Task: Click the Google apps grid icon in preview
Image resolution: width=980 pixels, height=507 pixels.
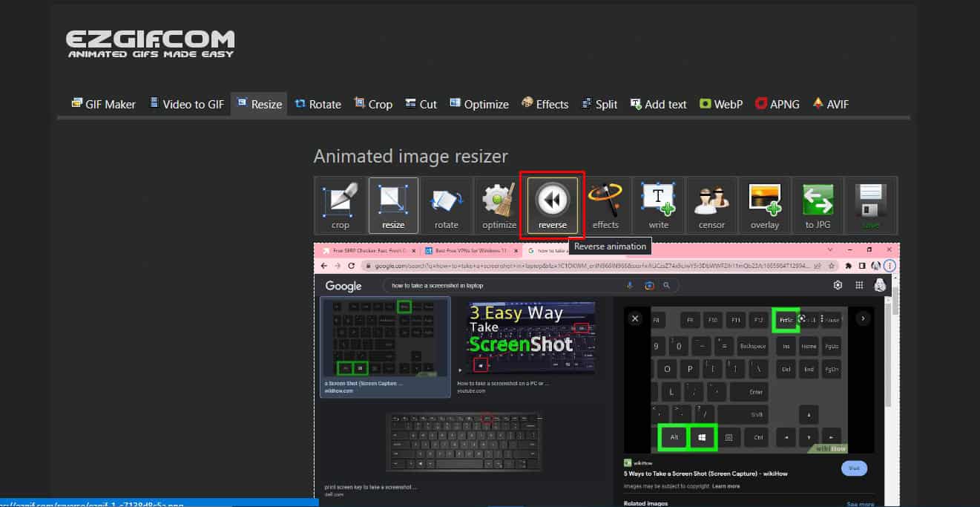Action: click(860, 285)
